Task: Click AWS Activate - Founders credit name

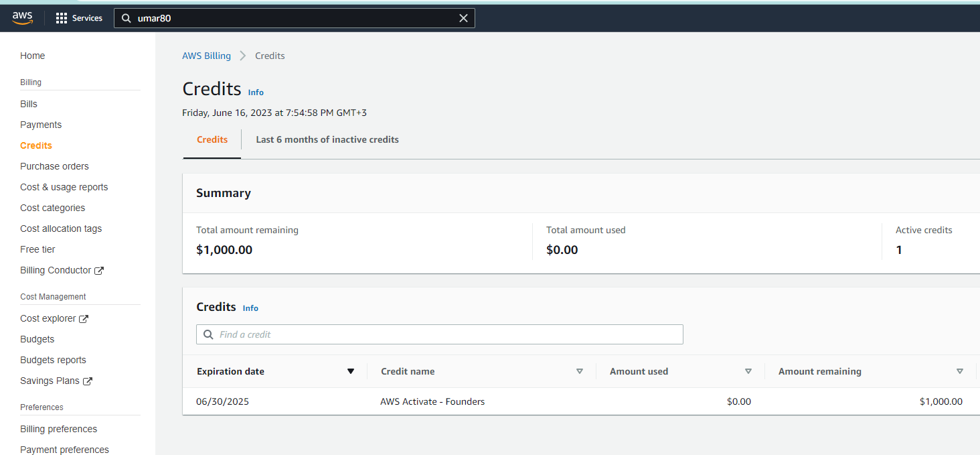Action: [432, 401]
